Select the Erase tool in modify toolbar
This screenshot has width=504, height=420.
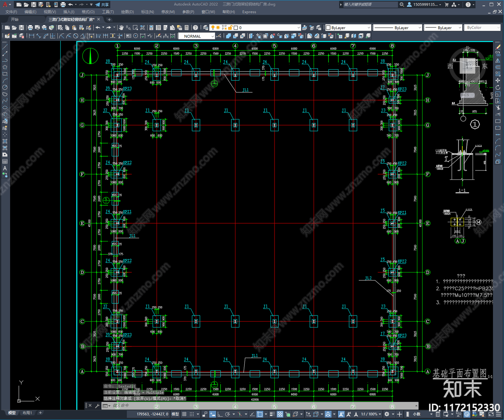click(x=498, y=47)
